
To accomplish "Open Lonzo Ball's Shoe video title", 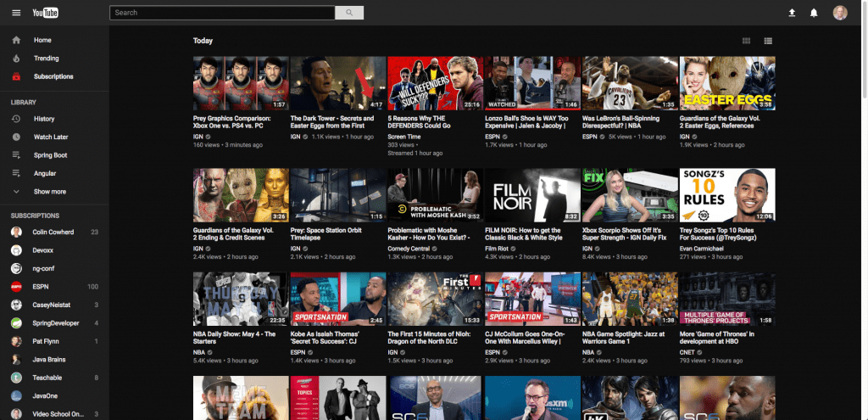I will (526, 122).
